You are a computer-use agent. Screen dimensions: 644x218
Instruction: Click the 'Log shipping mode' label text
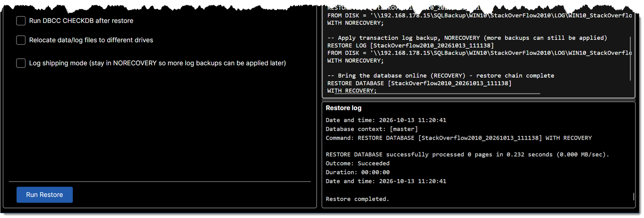[x=158, y=63]
